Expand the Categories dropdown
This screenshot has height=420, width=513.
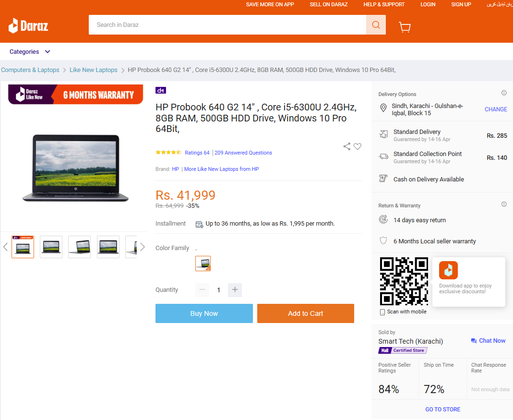30,52
